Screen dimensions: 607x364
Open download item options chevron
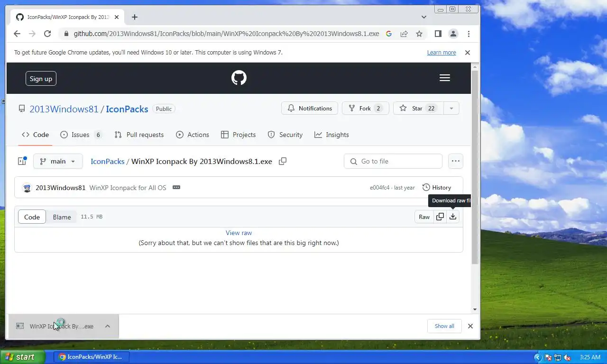click(108, 326)
